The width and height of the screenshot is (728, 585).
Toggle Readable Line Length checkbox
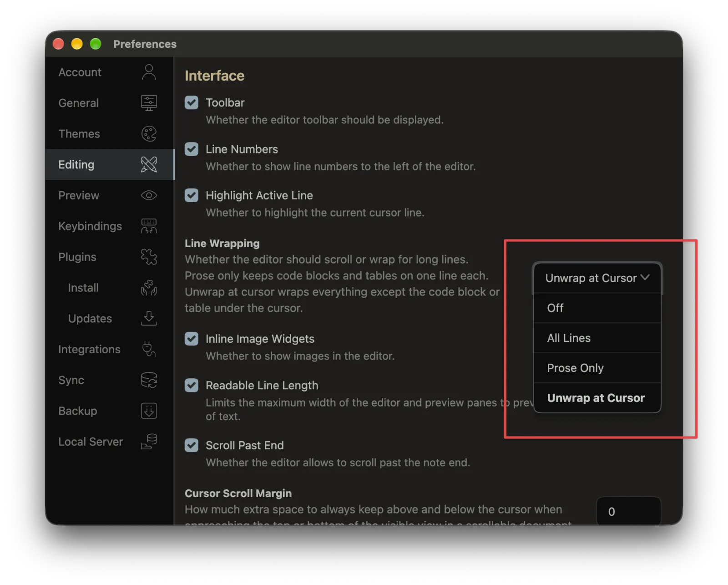[192, 385]
